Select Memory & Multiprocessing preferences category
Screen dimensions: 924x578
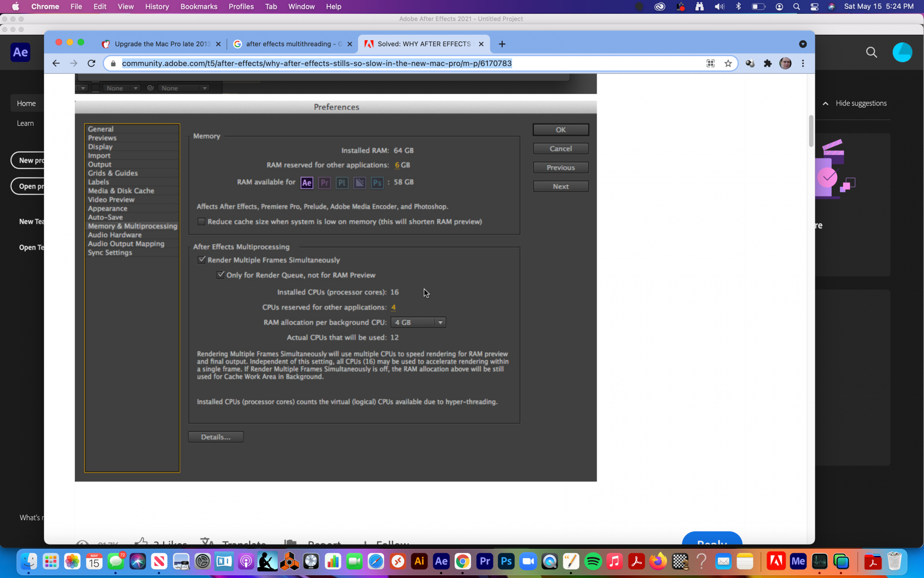(132, 226)
